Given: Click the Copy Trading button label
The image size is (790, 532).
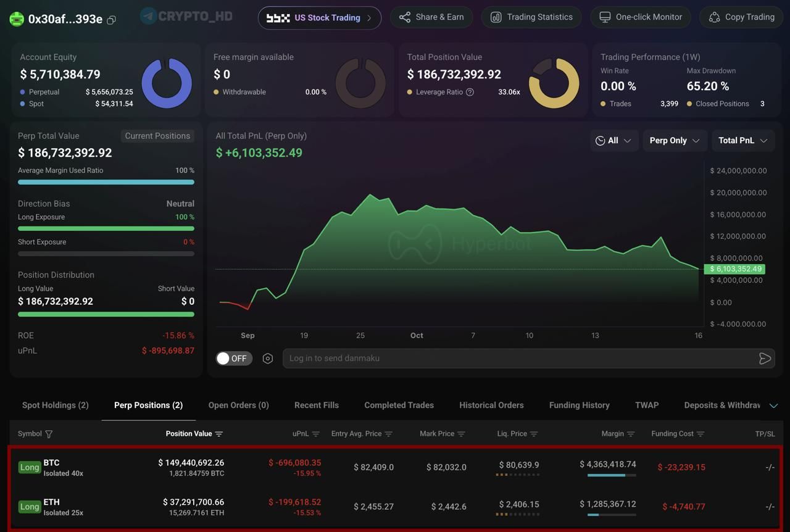Looking at the screenshot, I should [750, 17].
